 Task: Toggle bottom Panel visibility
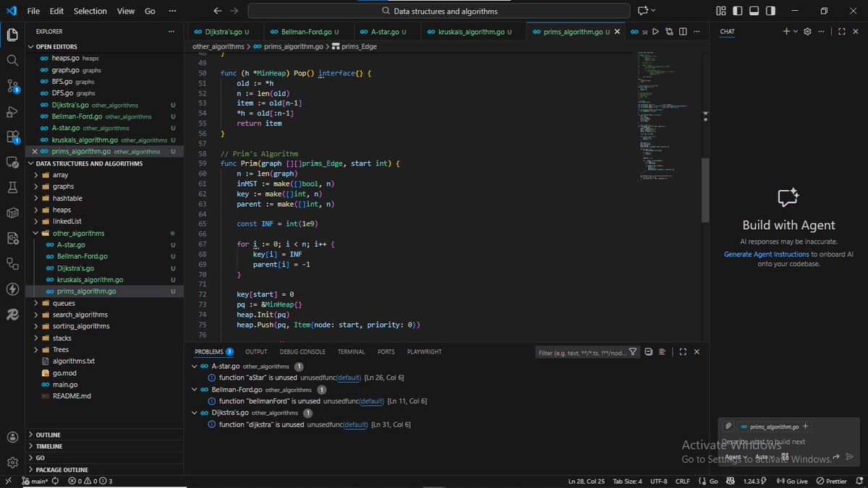point(754,11)
